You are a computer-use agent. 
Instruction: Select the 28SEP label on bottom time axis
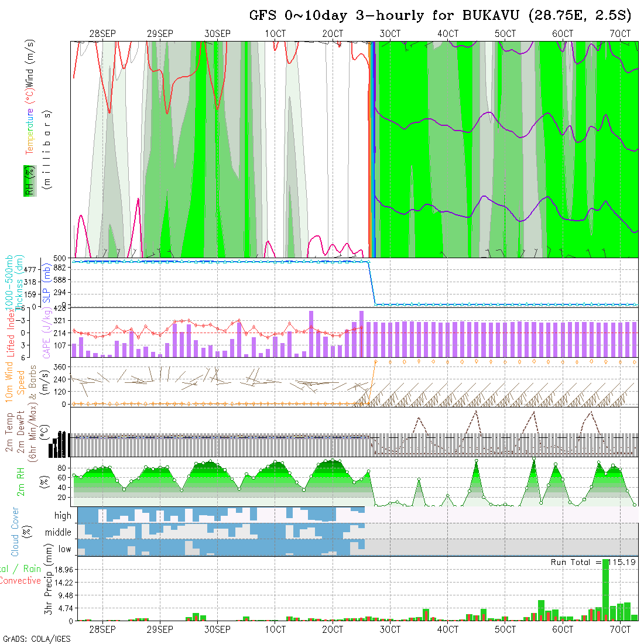pos(102,629)
